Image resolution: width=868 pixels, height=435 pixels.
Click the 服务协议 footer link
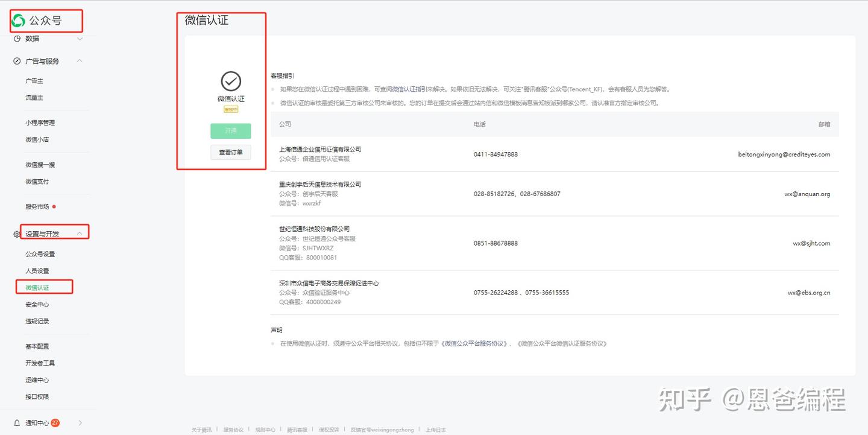click(x=234, y=430)
